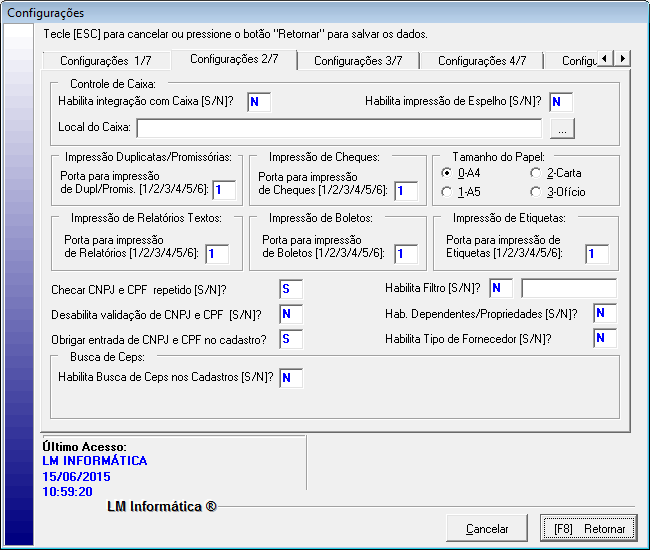Choose the 2-Carta paper size

pos(536,173)
